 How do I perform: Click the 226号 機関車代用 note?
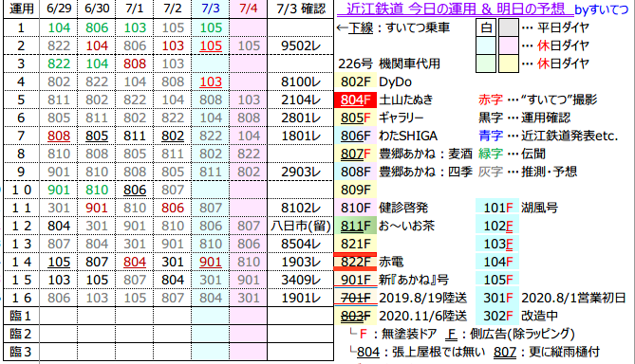pos(389,64)
